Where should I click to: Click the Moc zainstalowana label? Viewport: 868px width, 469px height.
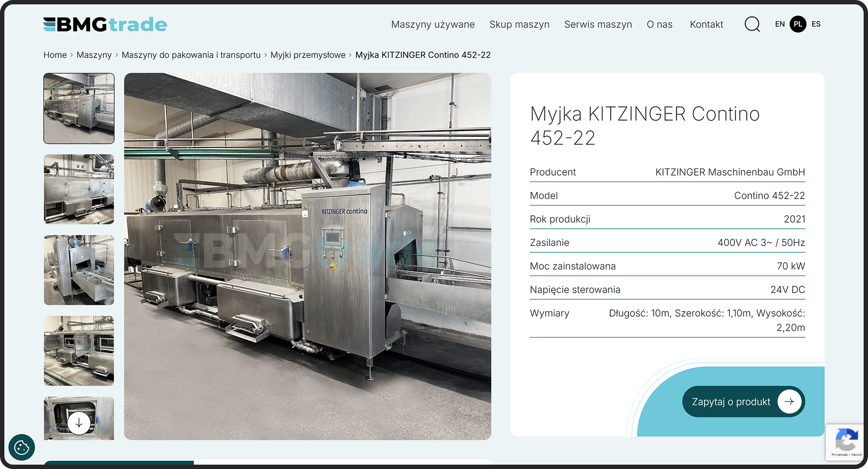coord(572,266)
